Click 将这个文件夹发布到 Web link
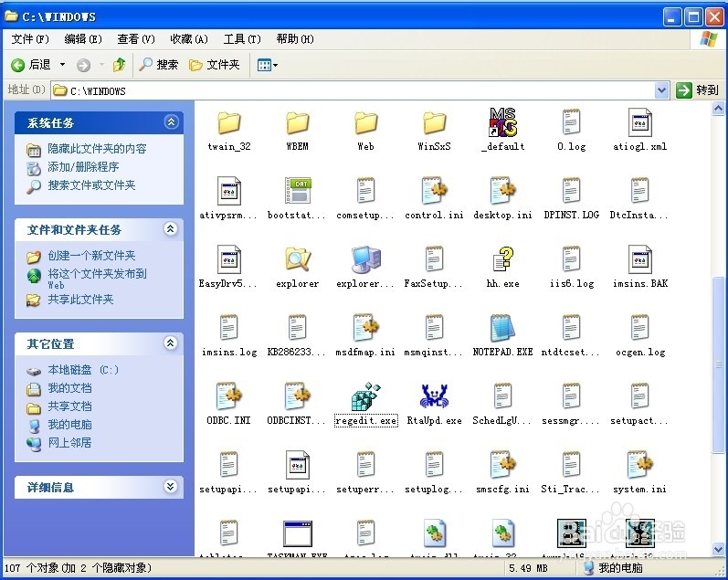The height and width of the screenshot is (580, 728). tap(97, 279)
